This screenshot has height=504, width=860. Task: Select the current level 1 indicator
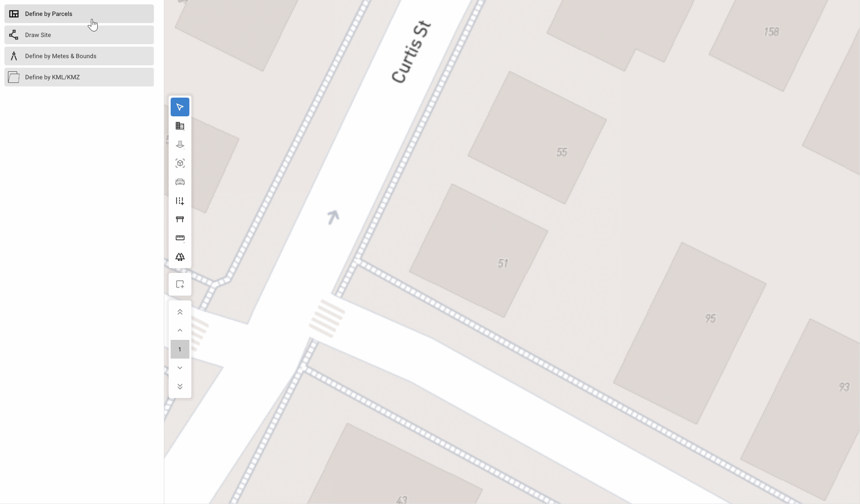tap(180, 349)
